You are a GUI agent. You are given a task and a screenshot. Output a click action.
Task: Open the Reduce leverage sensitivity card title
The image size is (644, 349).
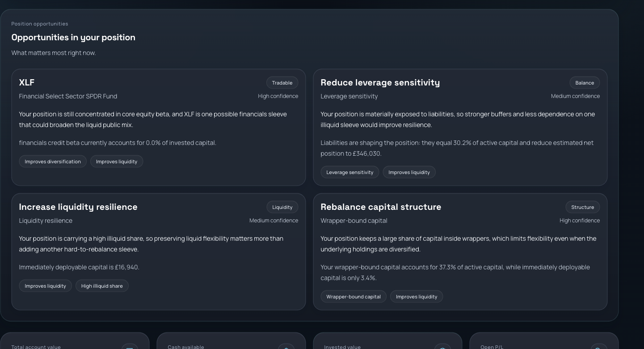380,82
